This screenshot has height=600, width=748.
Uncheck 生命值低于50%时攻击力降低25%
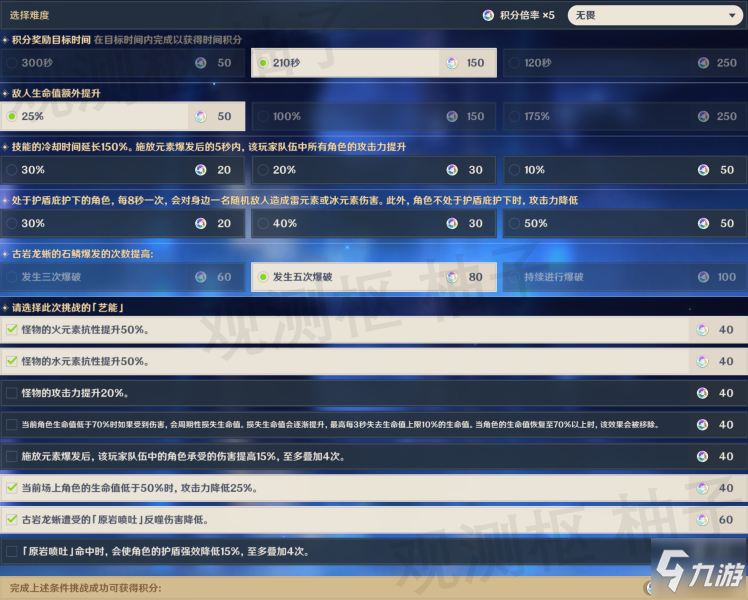coord(12,488)
